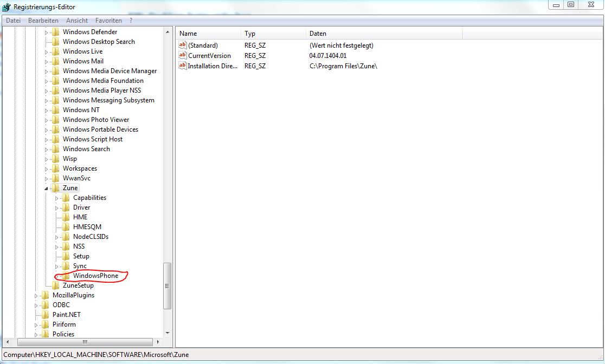The width and height of the screenshot is (605, 364).
Task: Click the ODBC folder icon
Action: tap(46, 304)
